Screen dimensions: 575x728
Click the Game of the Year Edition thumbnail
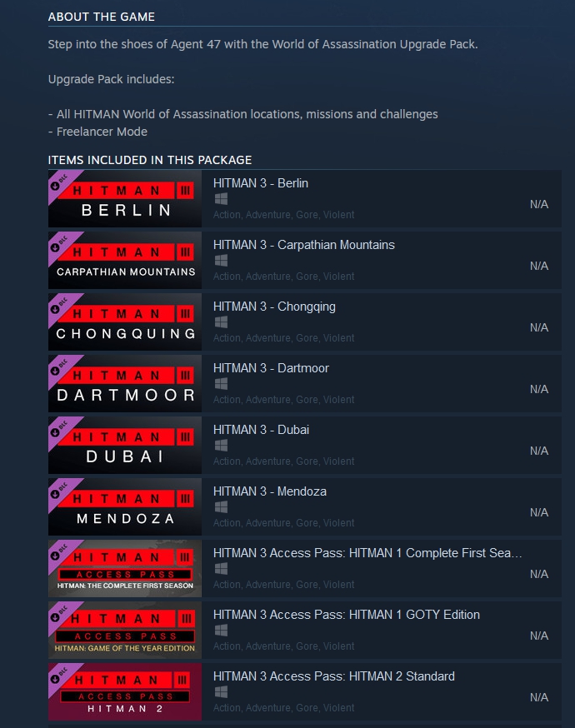tap(125, 630)
